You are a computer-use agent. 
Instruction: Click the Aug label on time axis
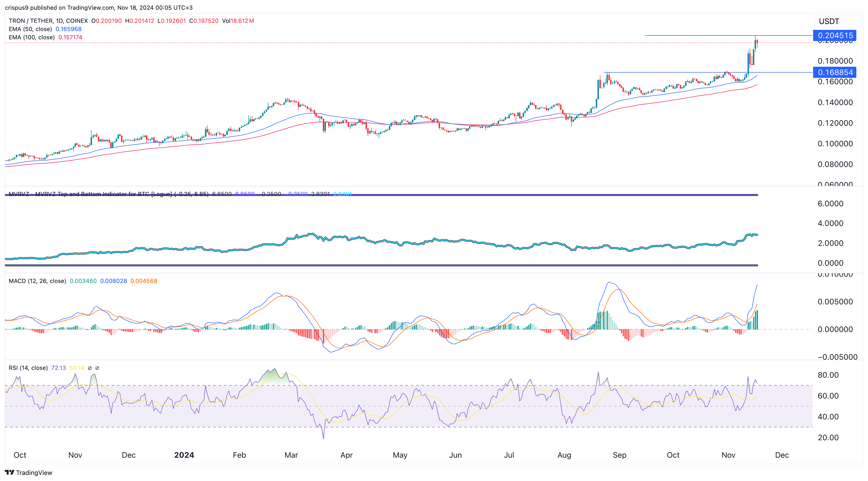(x=564, y=455)
